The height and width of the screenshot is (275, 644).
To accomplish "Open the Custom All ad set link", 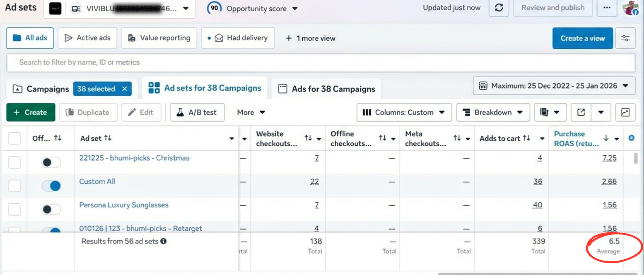I will coord(97,181).
